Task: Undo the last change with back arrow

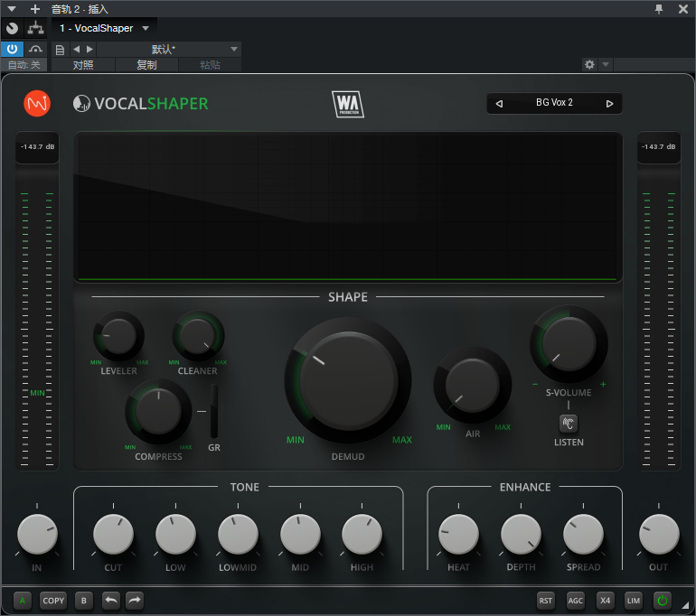Action: point(111,601)
